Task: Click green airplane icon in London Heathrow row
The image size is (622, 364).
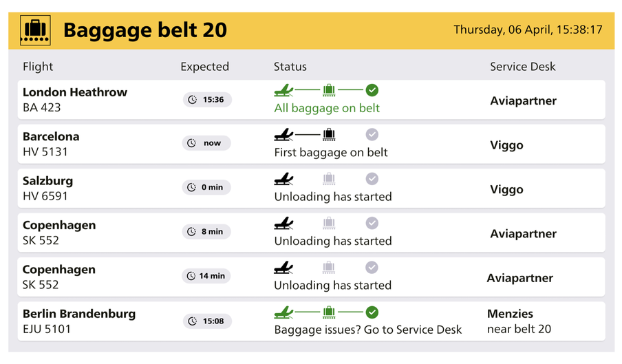Action: 283,90
